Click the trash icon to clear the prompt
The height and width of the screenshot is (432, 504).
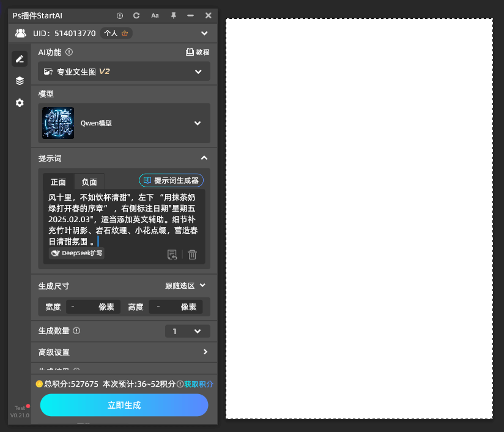192,254
